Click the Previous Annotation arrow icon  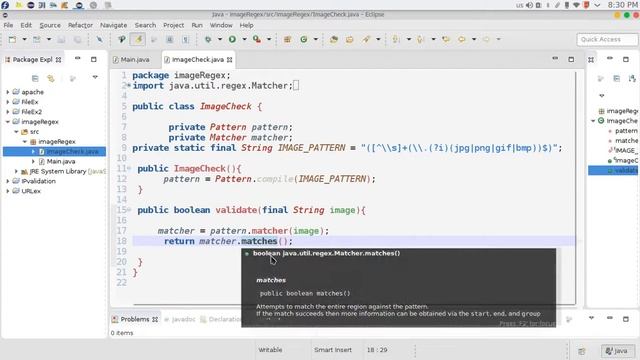pos(420,40)
